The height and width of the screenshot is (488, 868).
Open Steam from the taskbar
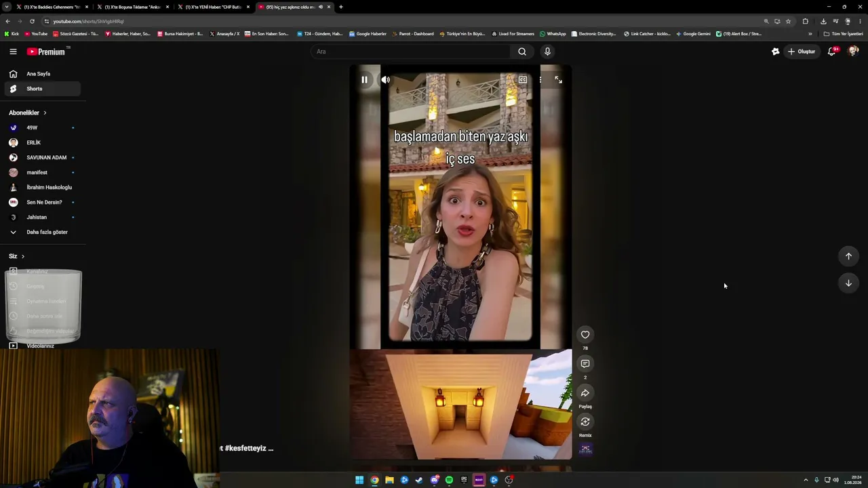[419, 480]
